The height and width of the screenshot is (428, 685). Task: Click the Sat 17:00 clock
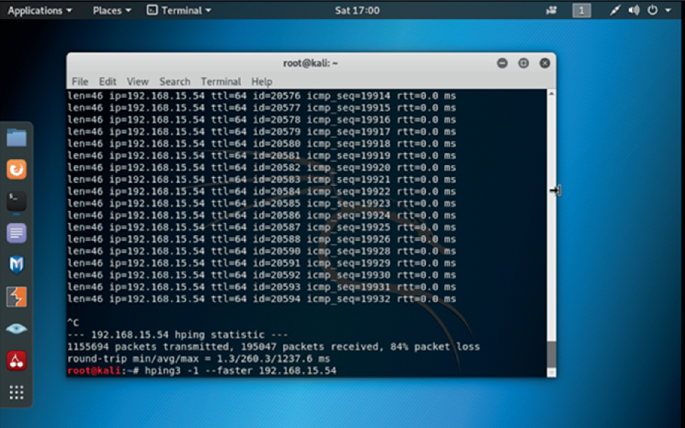coord(342,10)
